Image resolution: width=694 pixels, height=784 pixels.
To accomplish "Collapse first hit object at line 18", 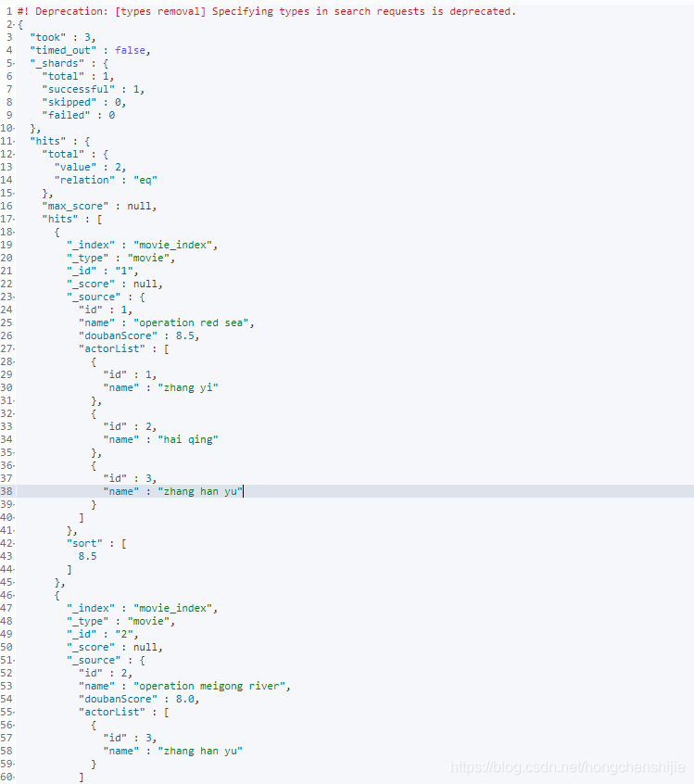I will [x=14, y=232].
